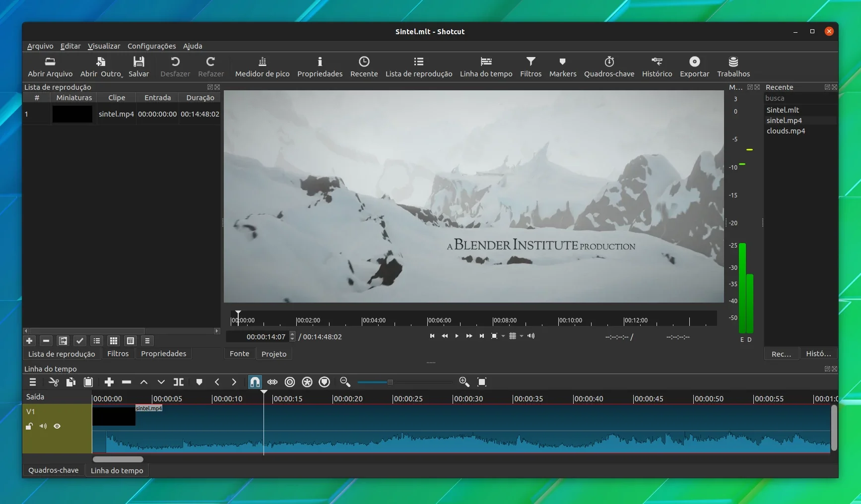Open the Configurações menu
Screen dimensions: 861x504
(x=152, y=46)
